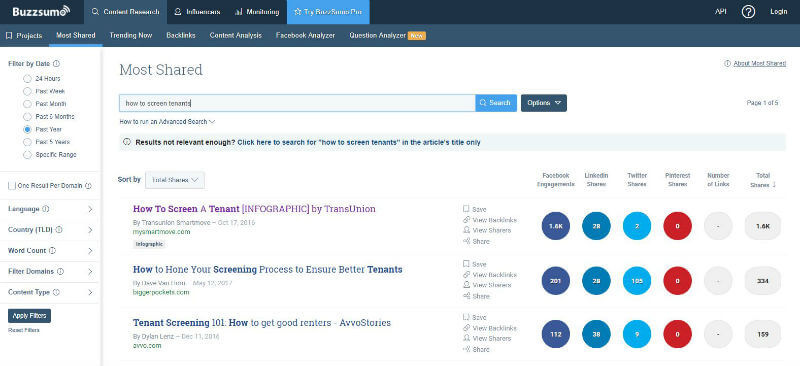Open the Monitoring tab
The height and width of the screenshot is (366, 800).
pos(257,12)
